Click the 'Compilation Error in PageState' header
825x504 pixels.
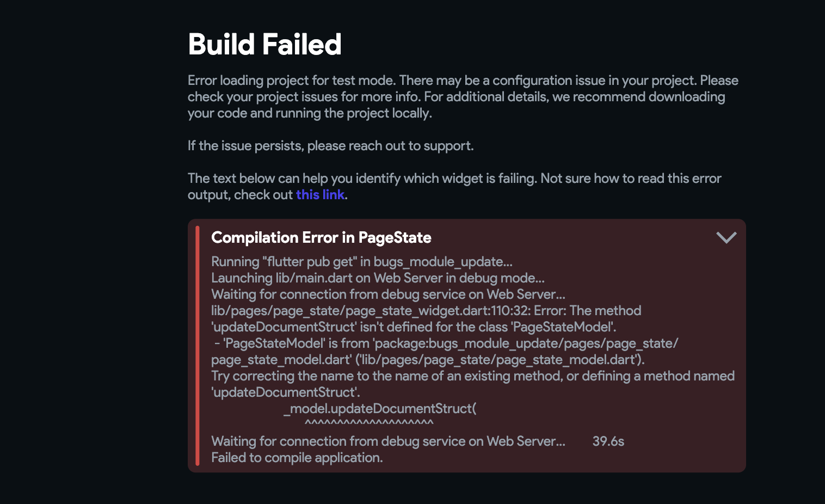pos(321,237)
